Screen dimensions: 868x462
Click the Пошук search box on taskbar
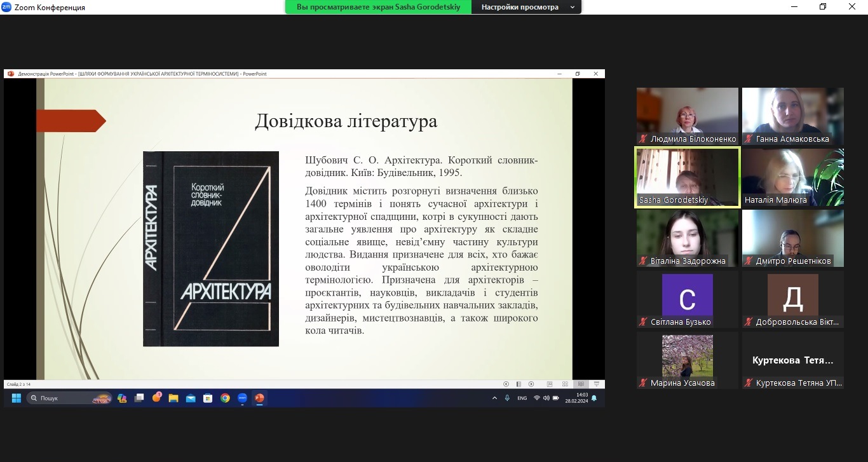[x=70, y=398]
